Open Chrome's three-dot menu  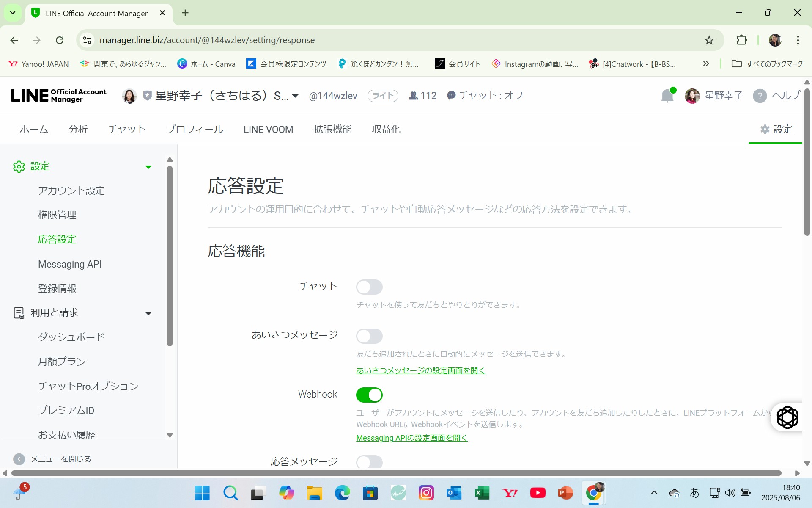click(798, 40)
